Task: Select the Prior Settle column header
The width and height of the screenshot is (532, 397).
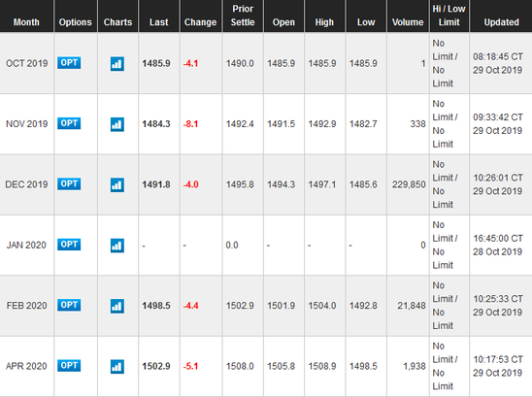Action: click(243, 16)
